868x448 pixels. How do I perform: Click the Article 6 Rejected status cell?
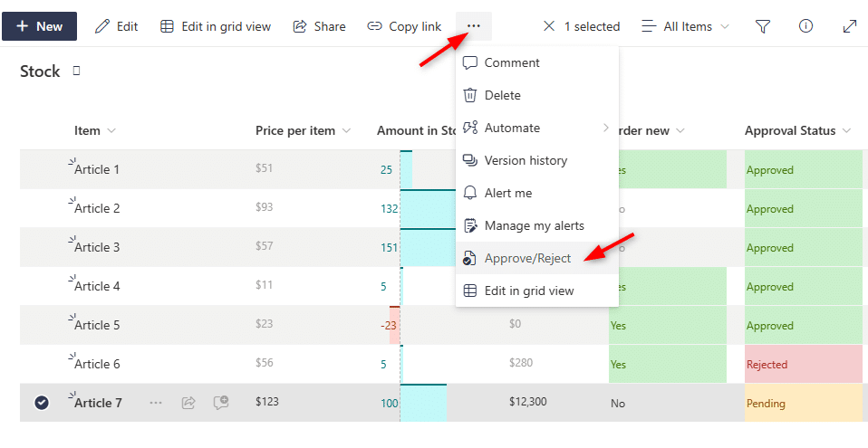point(804,364)
